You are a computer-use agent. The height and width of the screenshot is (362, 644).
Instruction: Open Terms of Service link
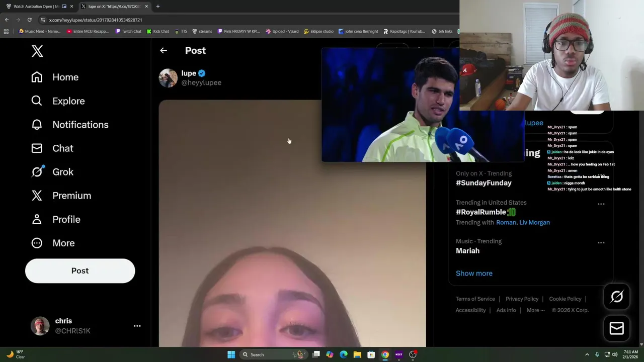pyautogui.click(x=475, y=299)
